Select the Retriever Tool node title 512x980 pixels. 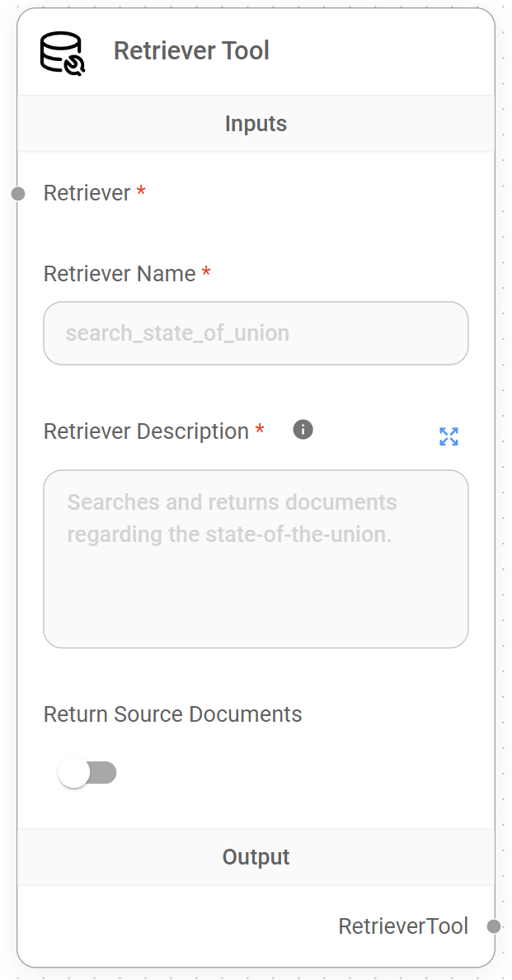tap(191, 51)
